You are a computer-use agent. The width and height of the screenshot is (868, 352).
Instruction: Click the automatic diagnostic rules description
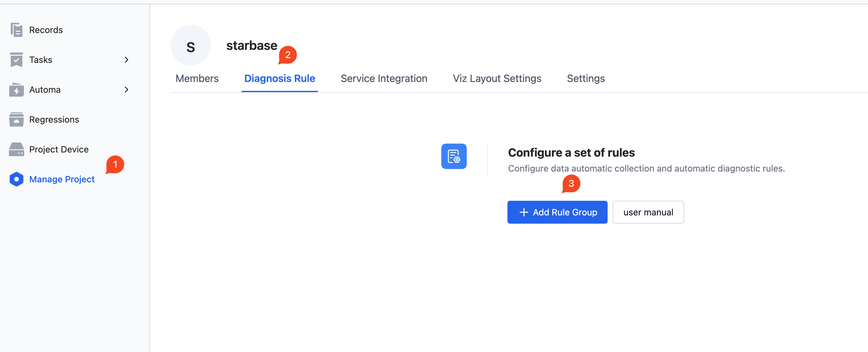646,168
